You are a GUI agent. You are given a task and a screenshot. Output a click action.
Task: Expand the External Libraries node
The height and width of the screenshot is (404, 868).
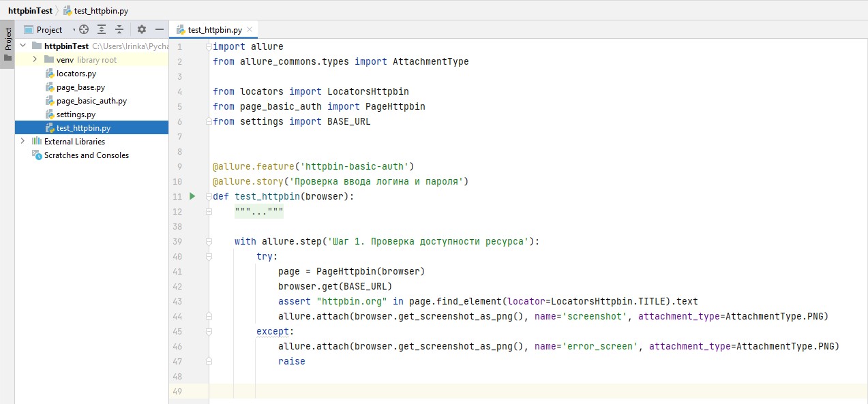[23, 142]
